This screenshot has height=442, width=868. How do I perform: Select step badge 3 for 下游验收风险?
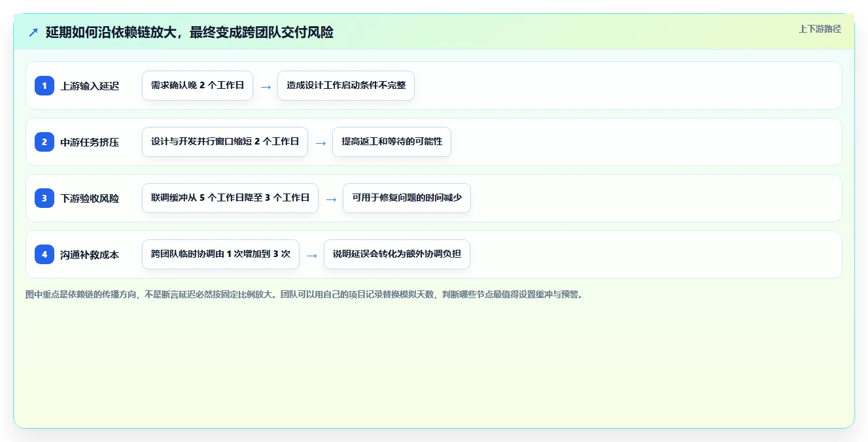pos(44,198)
